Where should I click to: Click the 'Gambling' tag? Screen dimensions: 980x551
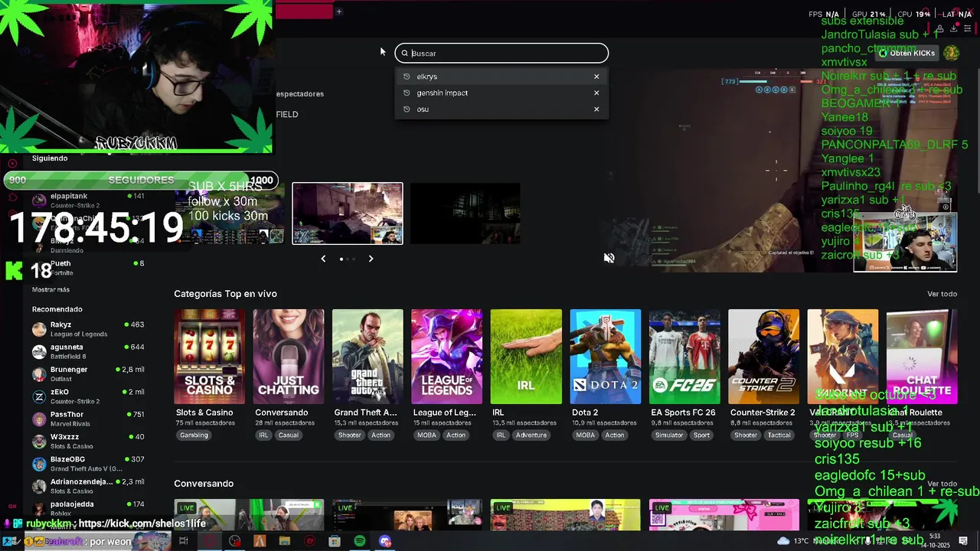point(194,435)
